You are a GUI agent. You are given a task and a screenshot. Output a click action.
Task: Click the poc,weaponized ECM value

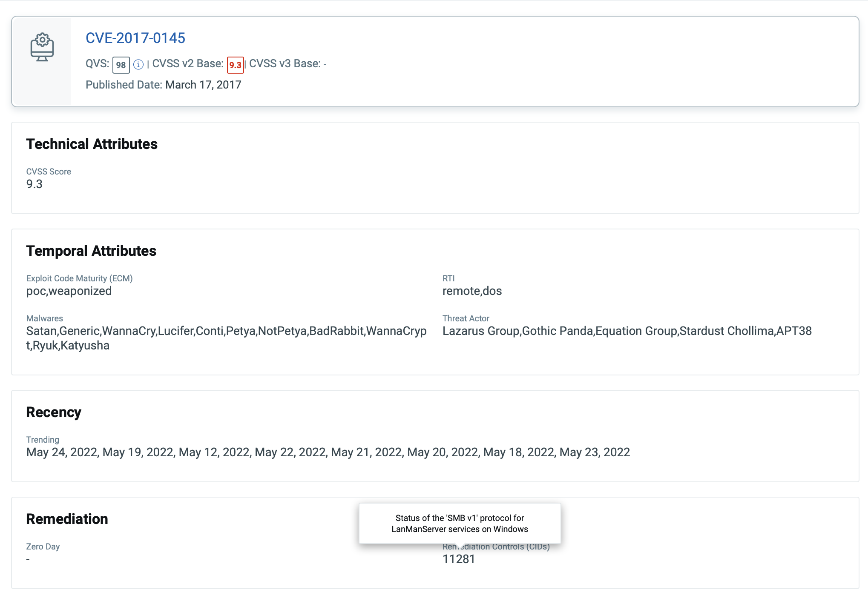tap(69, 291)
